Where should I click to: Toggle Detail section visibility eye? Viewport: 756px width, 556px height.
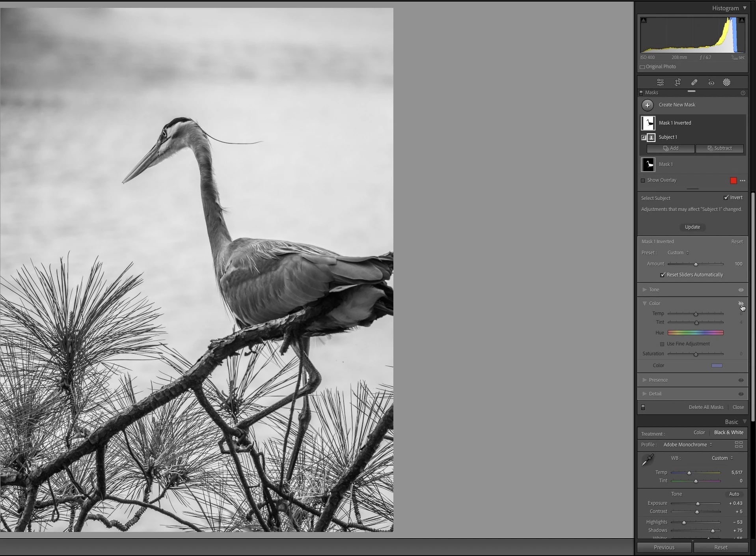[741, 394]
